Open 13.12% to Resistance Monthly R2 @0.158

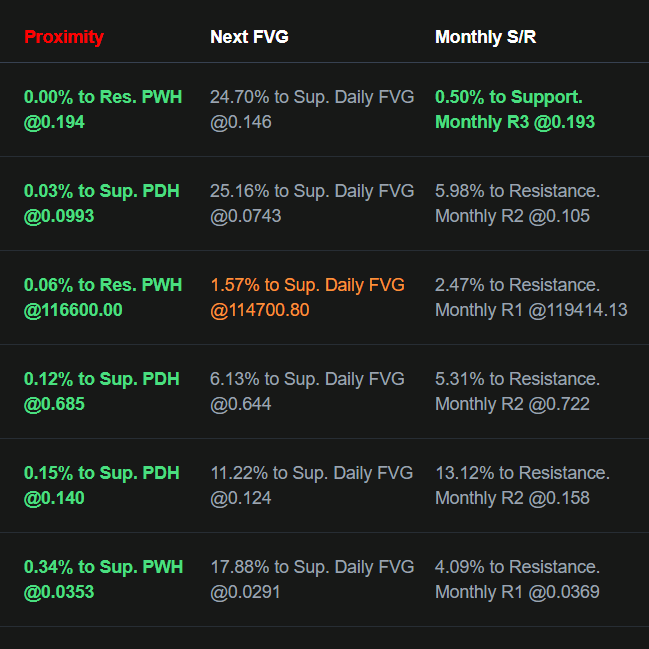point(522,486)
